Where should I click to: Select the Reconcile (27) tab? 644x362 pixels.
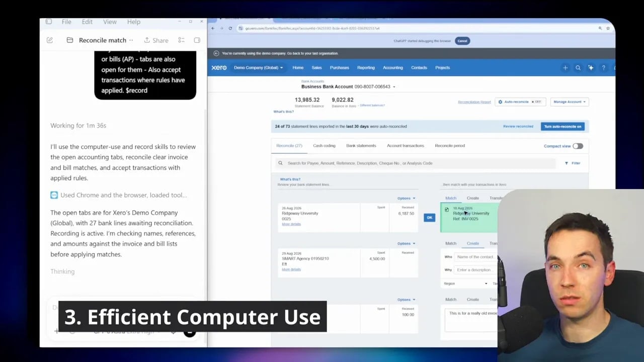click(x=289, y=146)
